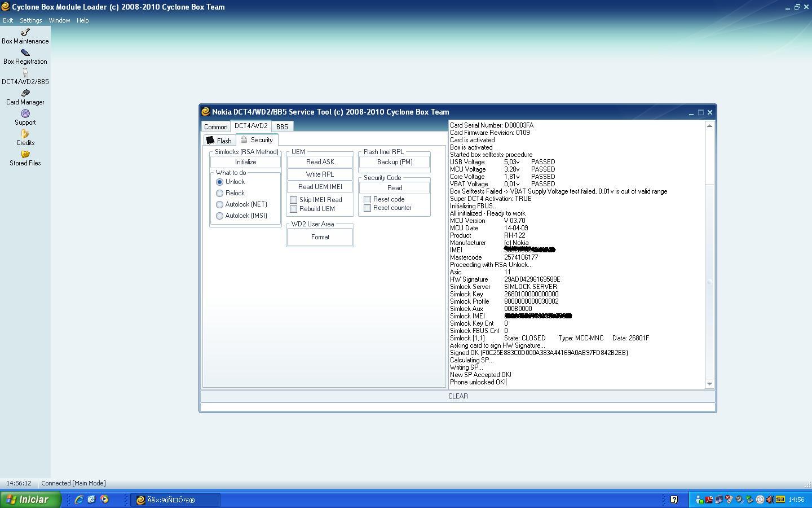Click the Cyclone taskbar application button
Viewport: 812px width, 508px height.
(176, 500)
